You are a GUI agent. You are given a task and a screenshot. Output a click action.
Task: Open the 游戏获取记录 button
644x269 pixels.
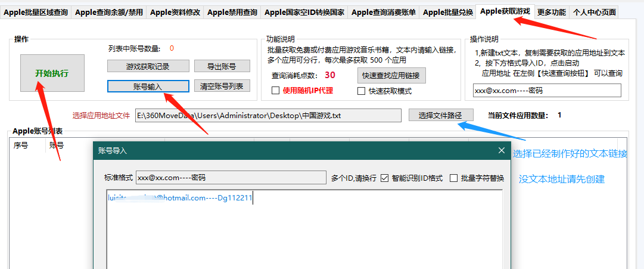coord(148,66)
